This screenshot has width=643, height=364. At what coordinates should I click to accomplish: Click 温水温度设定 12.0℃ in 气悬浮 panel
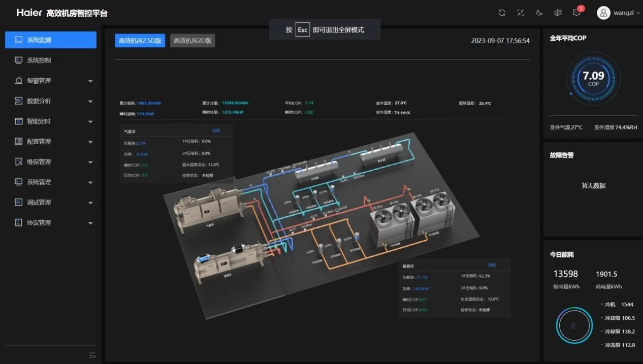(x=201, y=164)
